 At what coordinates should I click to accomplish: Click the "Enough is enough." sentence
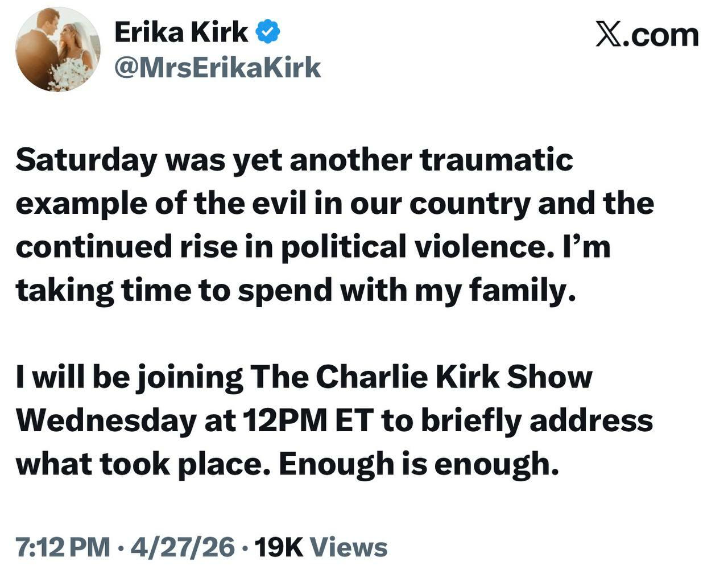416,464
